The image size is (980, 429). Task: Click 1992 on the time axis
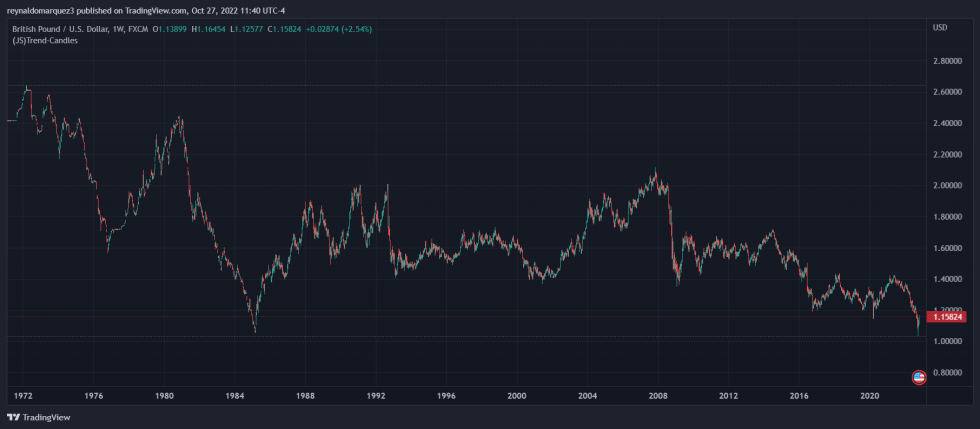tap(376, 396)
